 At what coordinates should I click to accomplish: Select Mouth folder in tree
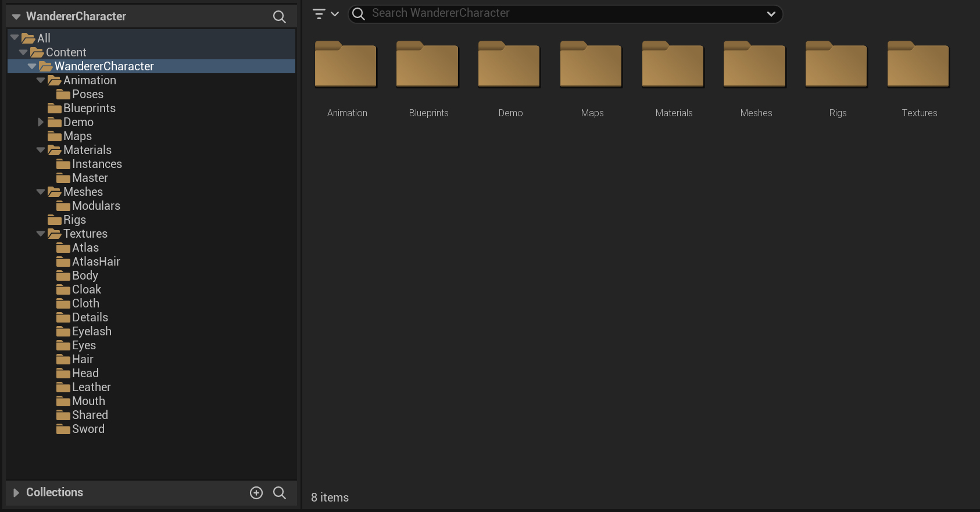pyautogui.click(x=81, y=401)
